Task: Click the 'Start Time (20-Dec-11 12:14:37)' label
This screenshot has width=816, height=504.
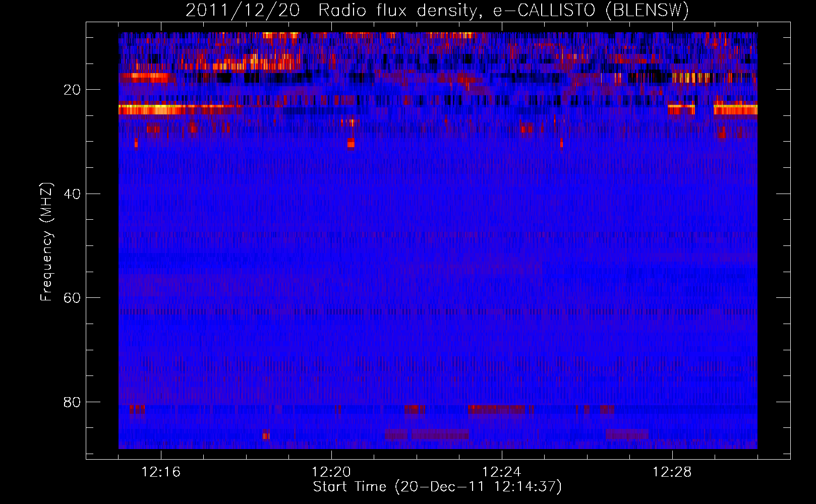Action: tap(437, 487)
